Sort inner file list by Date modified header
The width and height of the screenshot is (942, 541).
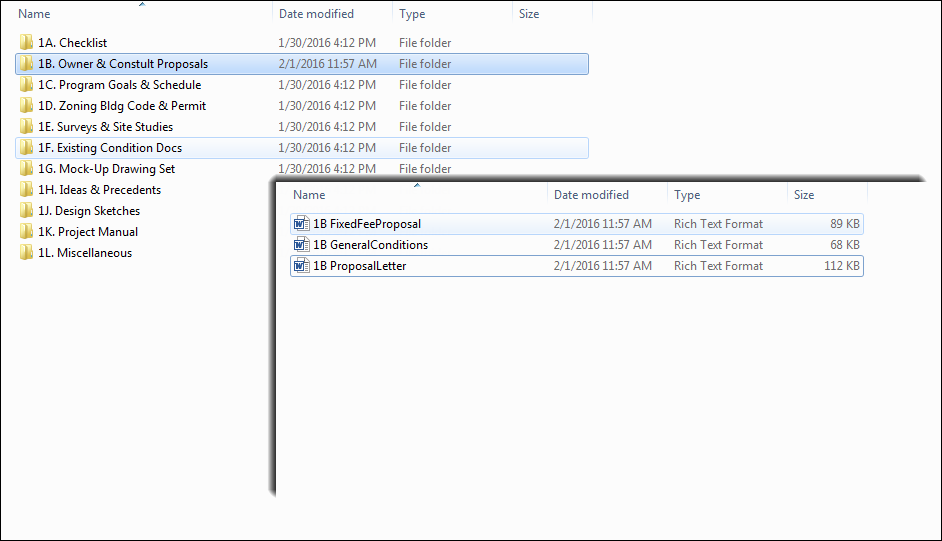point(591,195)
